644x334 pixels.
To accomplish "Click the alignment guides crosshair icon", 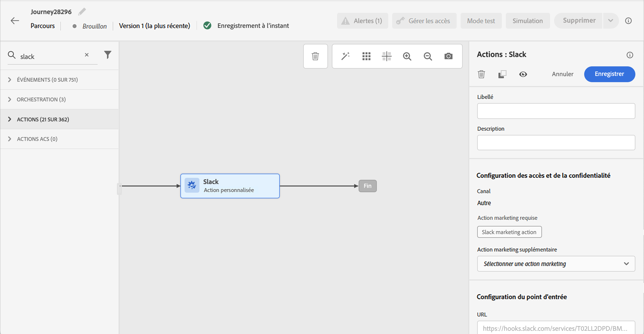I will (386, 56).
